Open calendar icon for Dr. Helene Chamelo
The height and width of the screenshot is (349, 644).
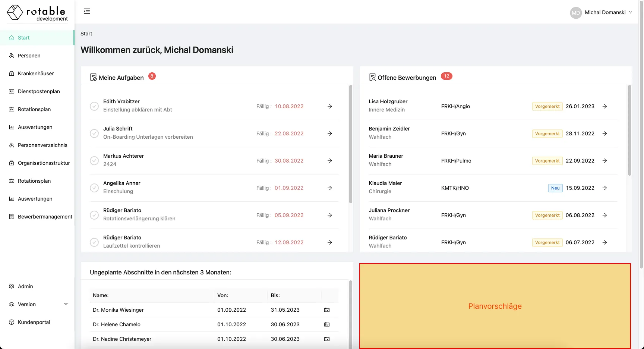pyautogui.click(x=327, y=324)
